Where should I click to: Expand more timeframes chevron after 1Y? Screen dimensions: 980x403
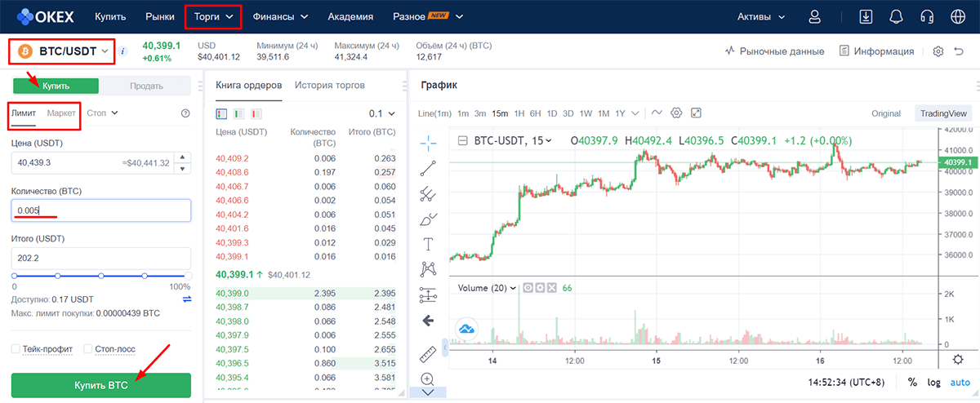tap(635, 113)
